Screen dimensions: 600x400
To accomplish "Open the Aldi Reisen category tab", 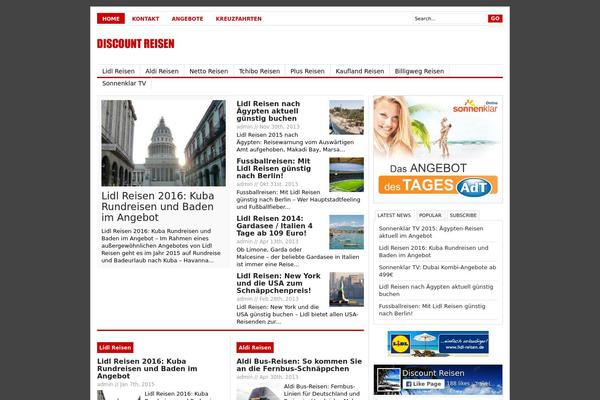I will [162, 71].
